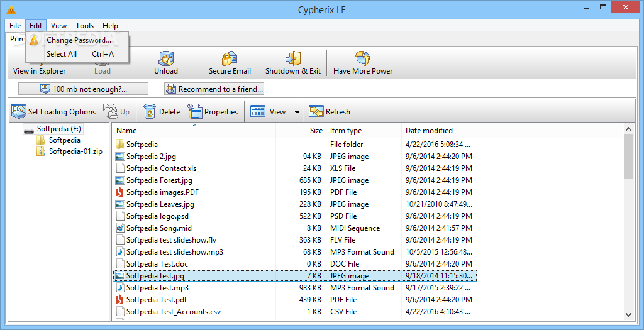Click the '100 mb not enough?' button

[x=84, y=89]
